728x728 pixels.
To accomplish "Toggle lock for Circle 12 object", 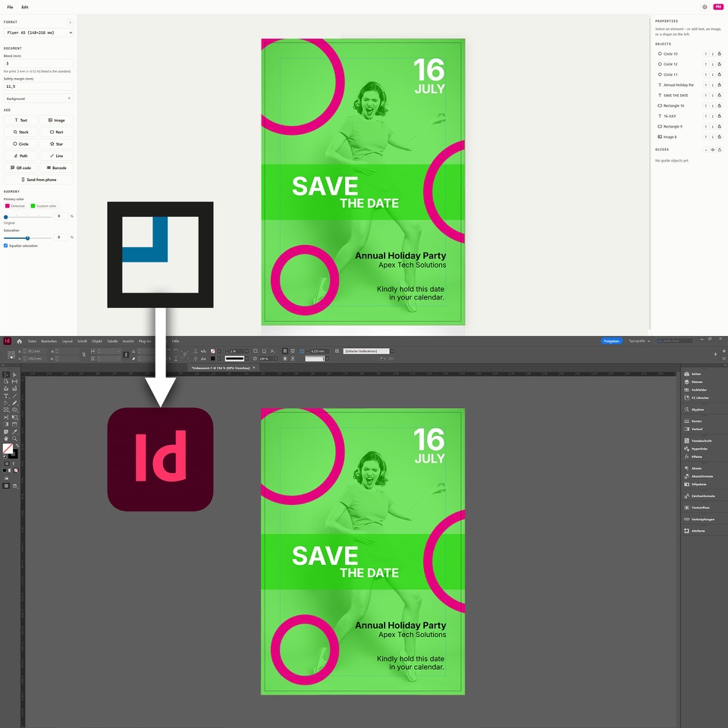I will [x=719, y=64].
